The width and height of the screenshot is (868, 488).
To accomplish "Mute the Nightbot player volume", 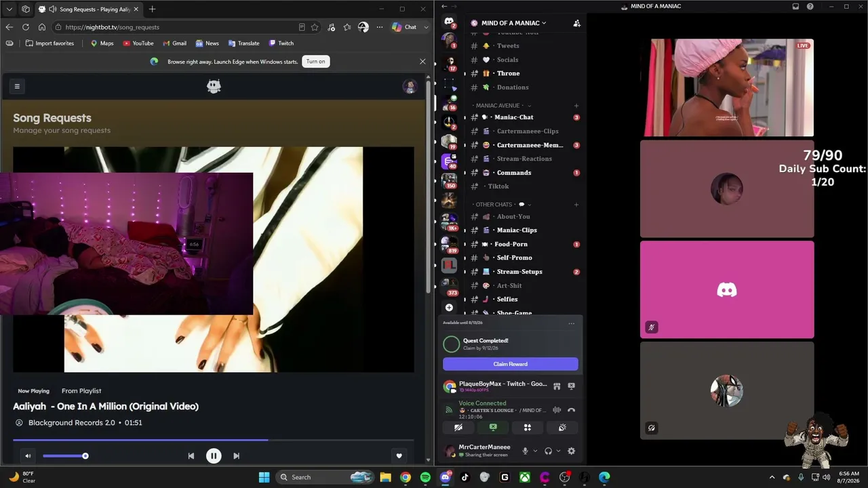I will coord(28,456).
